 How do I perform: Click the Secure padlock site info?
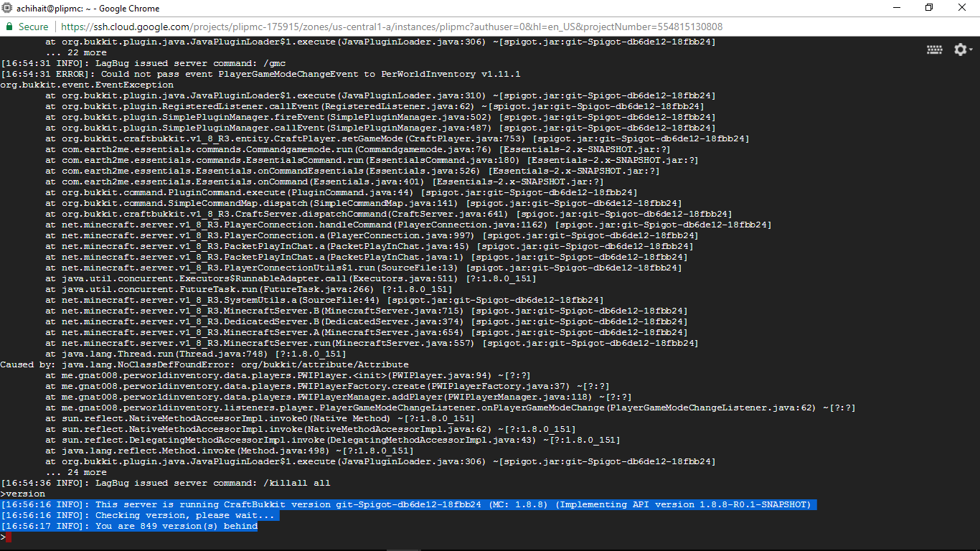tap(27, 27)
